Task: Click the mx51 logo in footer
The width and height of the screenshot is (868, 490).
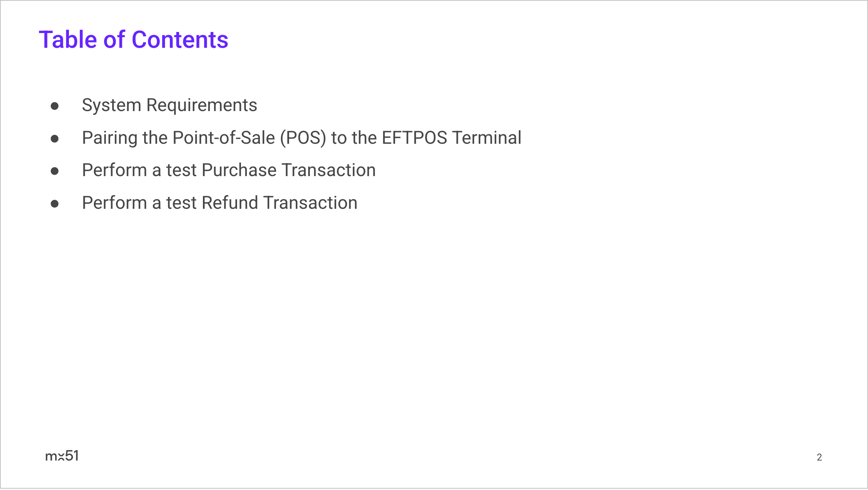Action: 62,456
